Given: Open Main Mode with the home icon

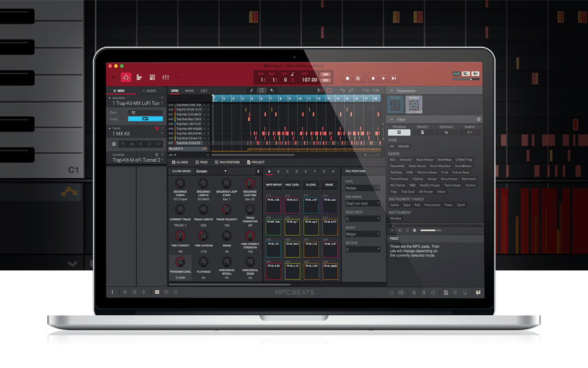Looking at the screenshot, I should click(x=126, y=77).
